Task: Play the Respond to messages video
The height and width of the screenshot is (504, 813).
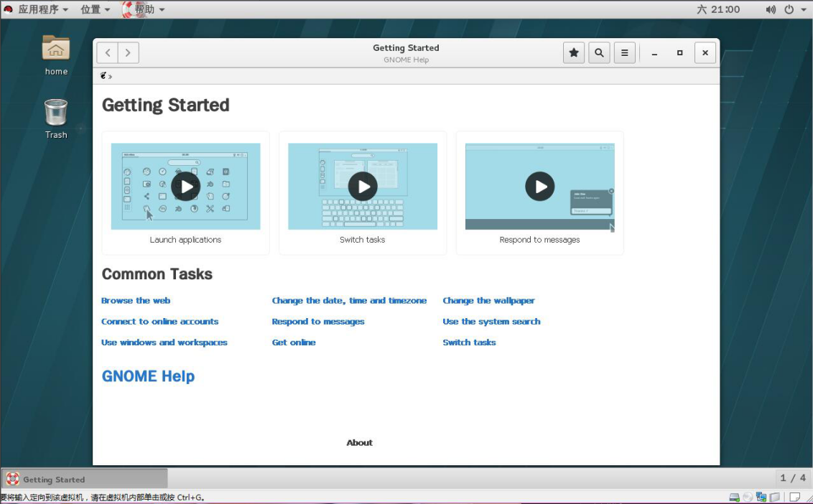Action: tap(540, 186)
